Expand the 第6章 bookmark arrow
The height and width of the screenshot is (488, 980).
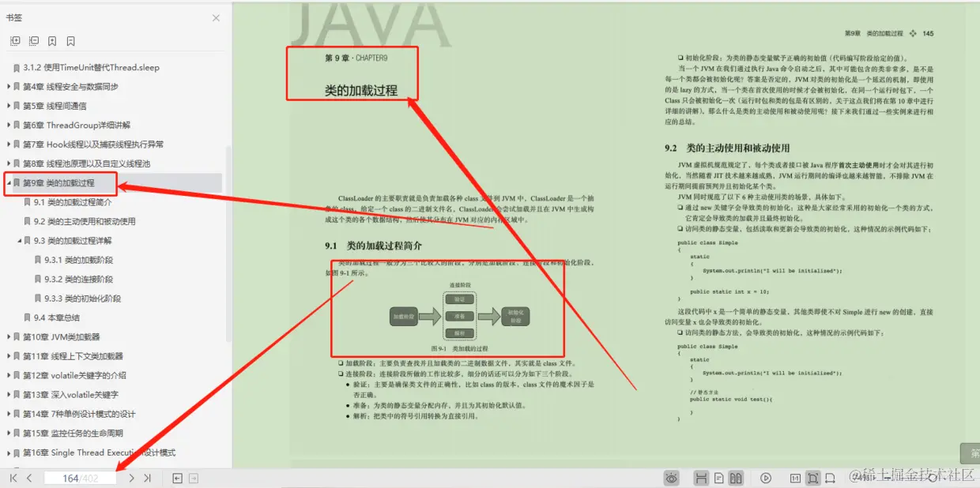click(x=8, y=125)
